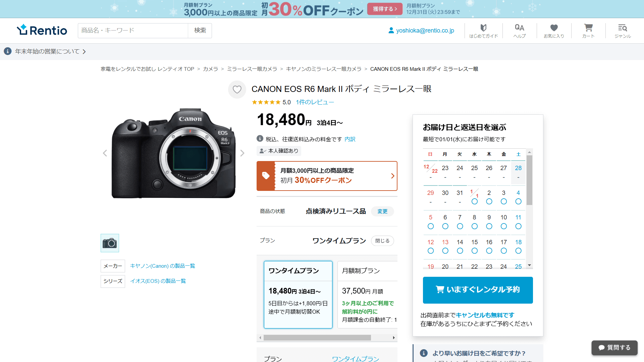This screenshot has height=362, width=644.
Task: Click the 質問する chat button
Action: 614,348
